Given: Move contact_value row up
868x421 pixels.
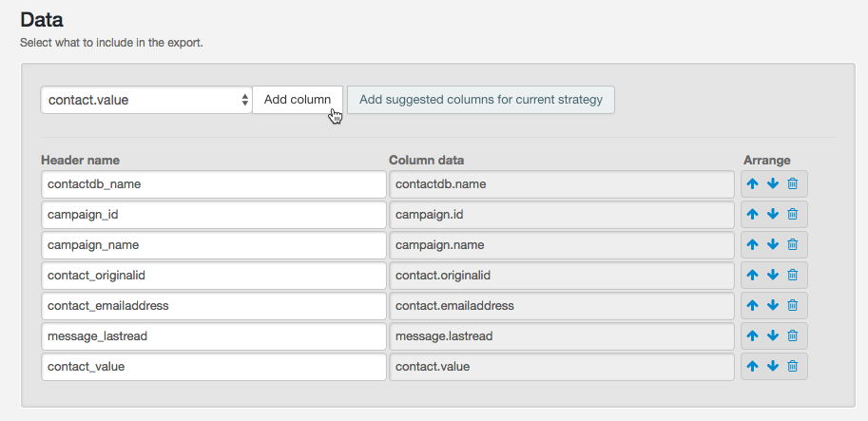Looking at the screenshot, I should [752, 367].
